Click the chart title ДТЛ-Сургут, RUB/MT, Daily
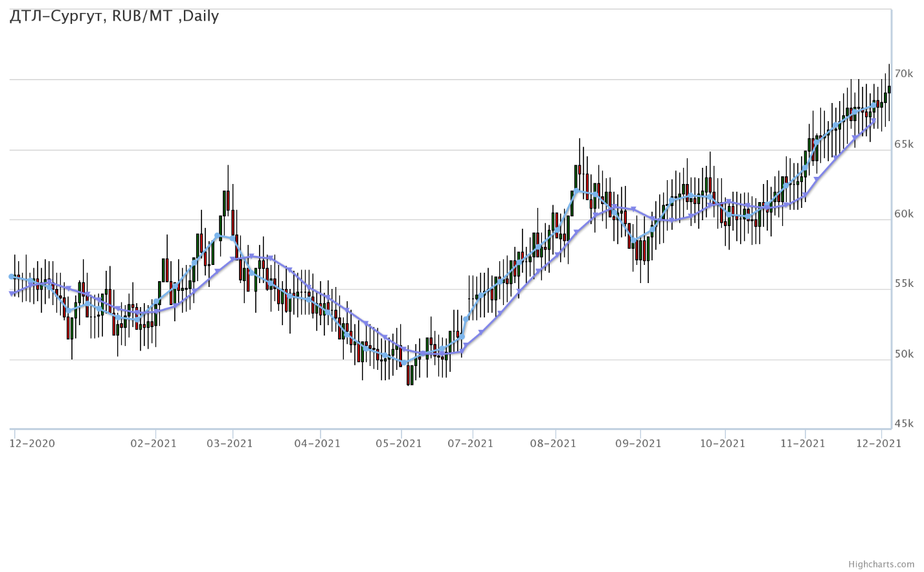The height and width of the screenshot is (572, 924). click(114, 16)
